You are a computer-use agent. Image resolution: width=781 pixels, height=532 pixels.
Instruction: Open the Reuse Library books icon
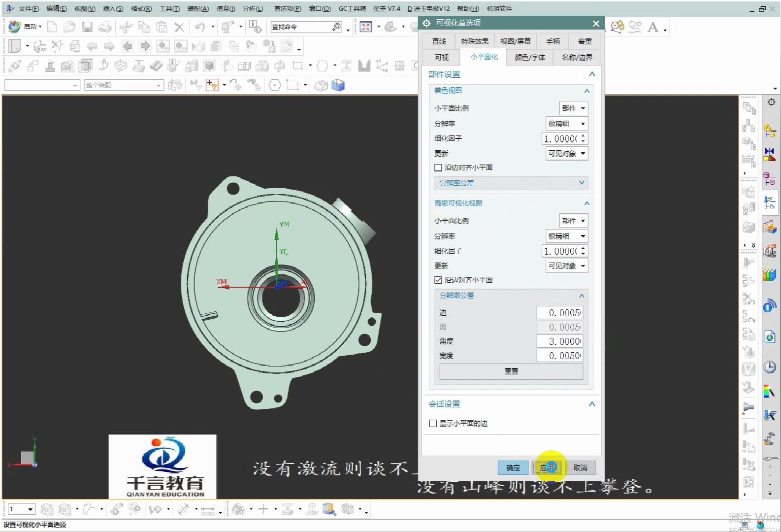770,275
